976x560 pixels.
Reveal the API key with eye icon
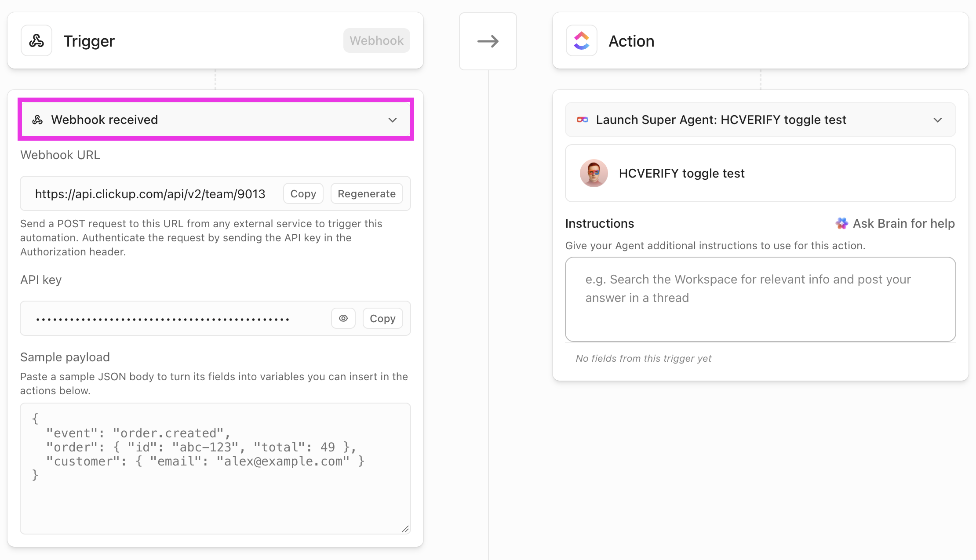343,318
